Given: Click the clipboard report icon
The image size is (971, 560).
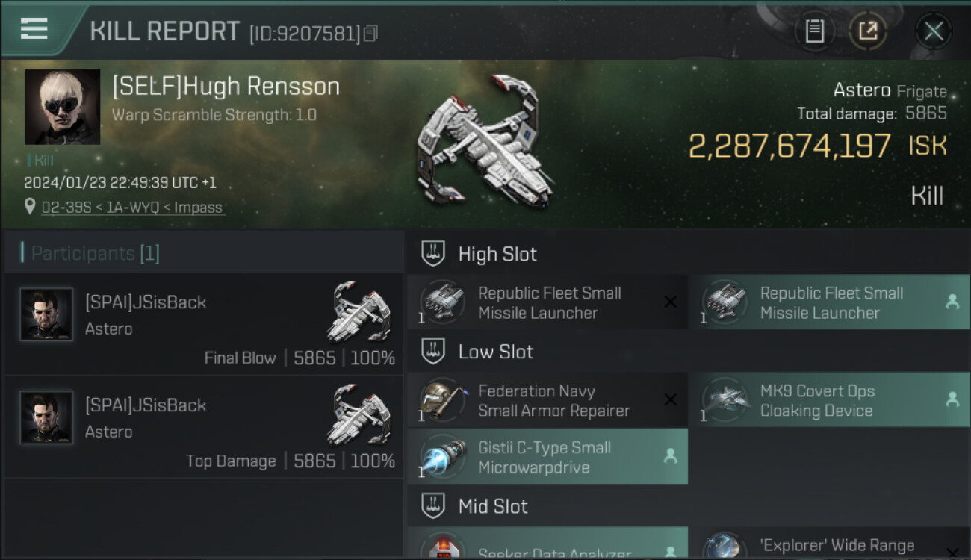Looking at the screenshot, I should pos(814,31).
